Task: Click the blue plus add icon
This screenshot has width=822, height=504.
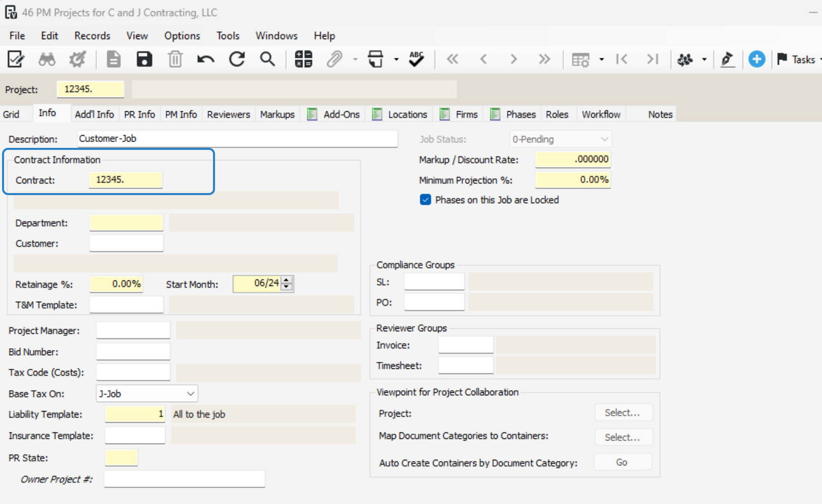Action: pos(757,59)
